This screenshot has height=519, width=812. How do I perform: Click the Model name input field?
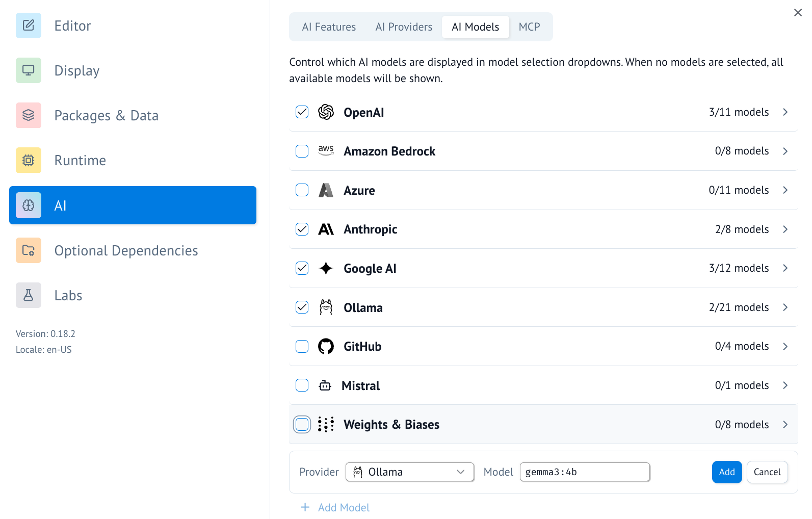[585, 472]
